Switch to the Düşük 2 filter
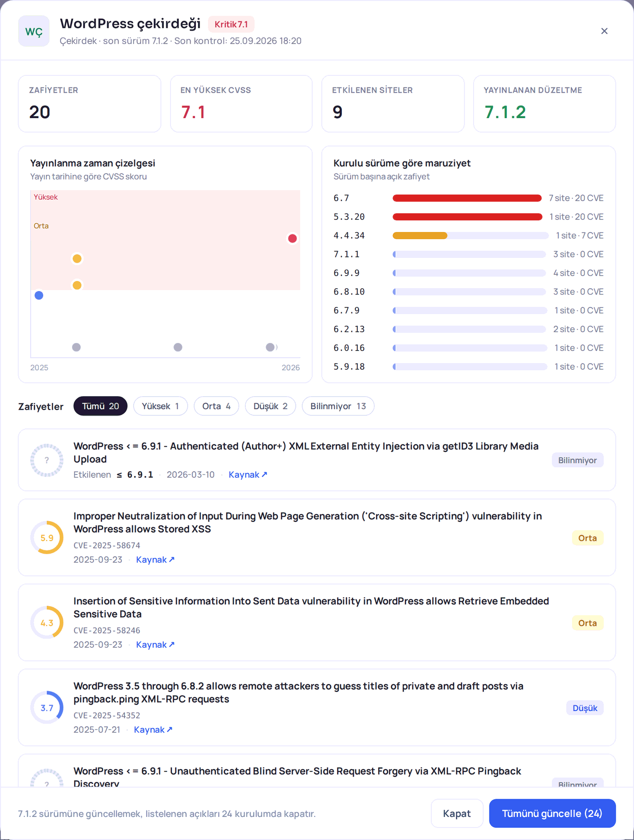Image resolution: width=634 pixels, height=840 pixels. (x=270, y=406)
